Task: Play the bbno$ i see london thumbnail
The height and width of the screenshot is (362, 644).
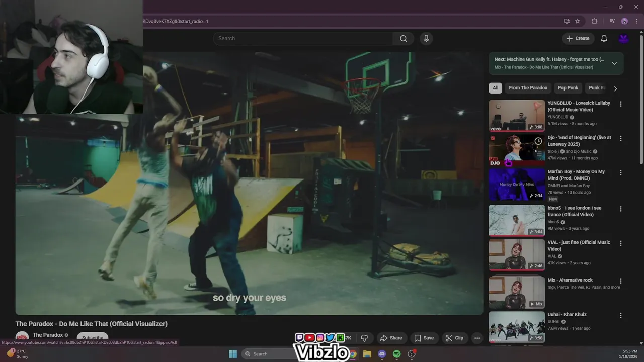Action: [517, 220]
